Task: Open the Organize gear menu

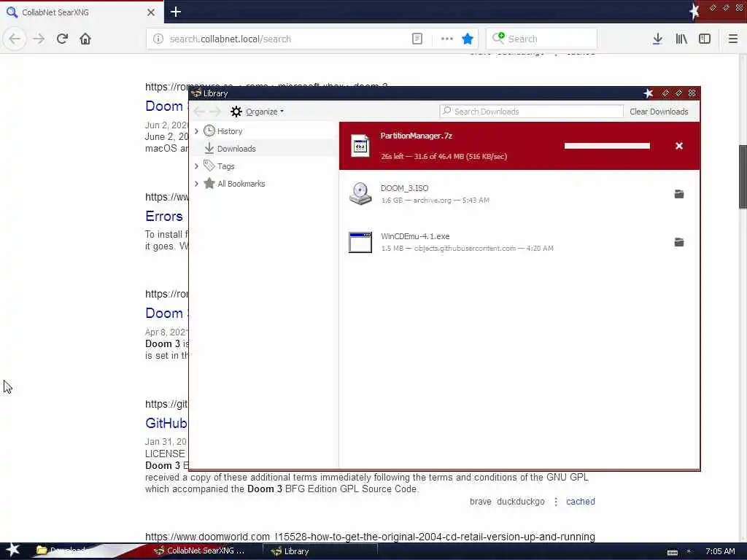Action: [x=258, y=112]
